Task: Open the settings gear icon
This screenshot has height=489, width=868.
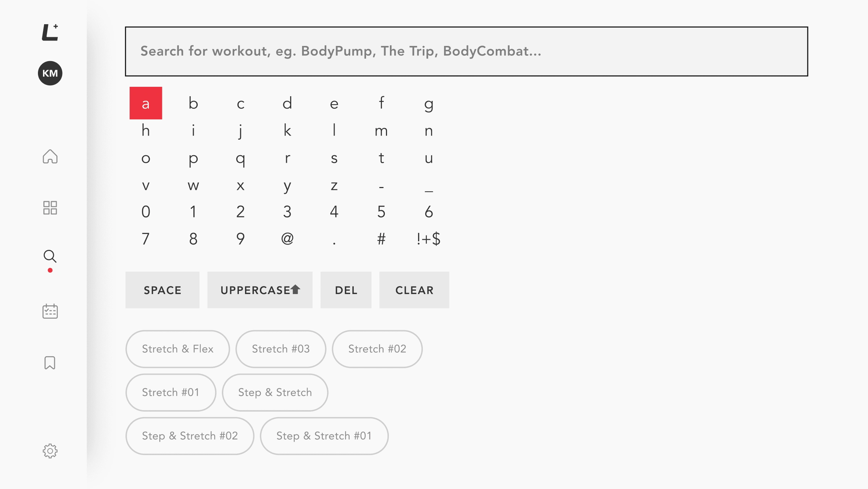Action: pyautogui.click(x=50, y=451)
